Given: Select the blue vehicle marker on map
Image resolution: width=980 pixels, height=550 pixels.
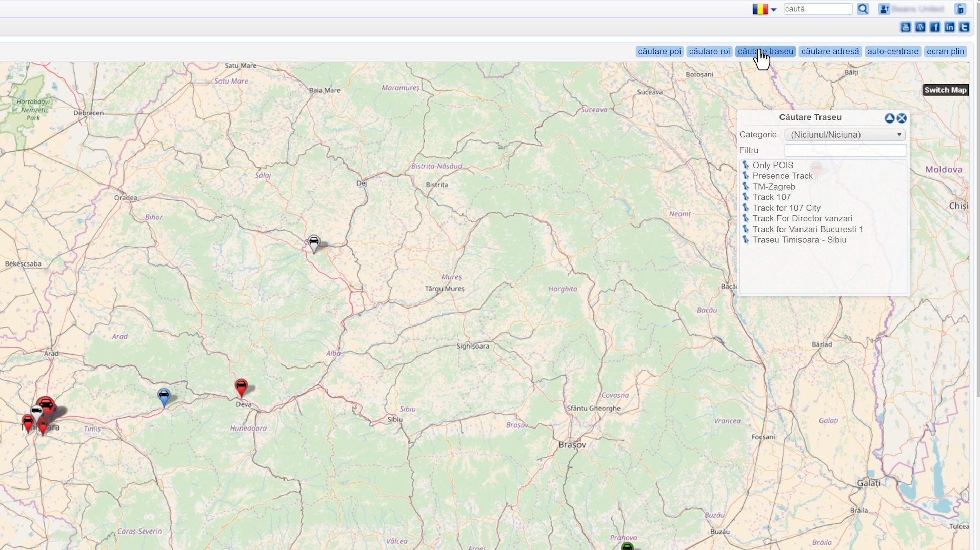Looking at the screenshot, I should tap(164, 396).
